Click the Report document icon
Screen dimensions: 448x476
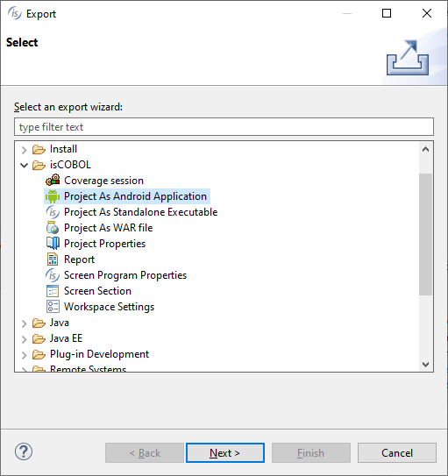pyautogui.click(x=53, y=259)
